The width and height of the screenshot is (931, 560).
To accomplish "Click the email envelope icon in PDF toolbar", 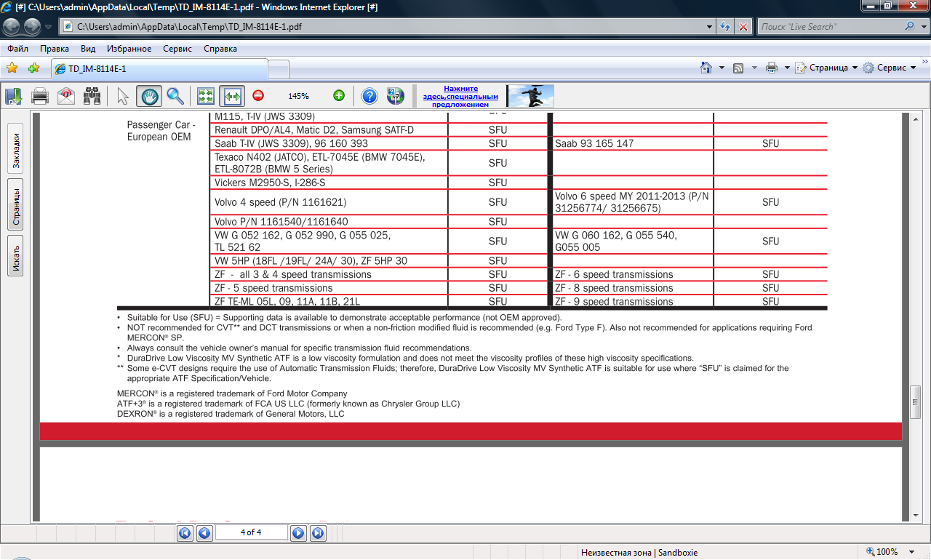I will click(x=66, y=96).
